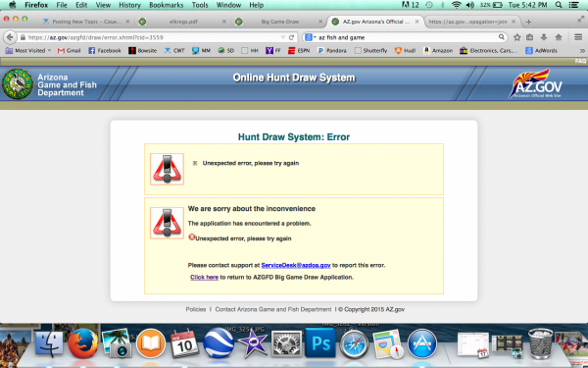
Task: Open the bookmarks list icon in toolbar
Action: point(530,37)
